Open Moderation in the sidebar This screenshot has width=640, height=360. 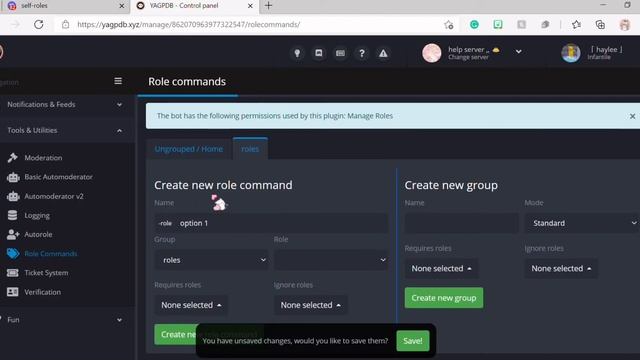point(43,158)
